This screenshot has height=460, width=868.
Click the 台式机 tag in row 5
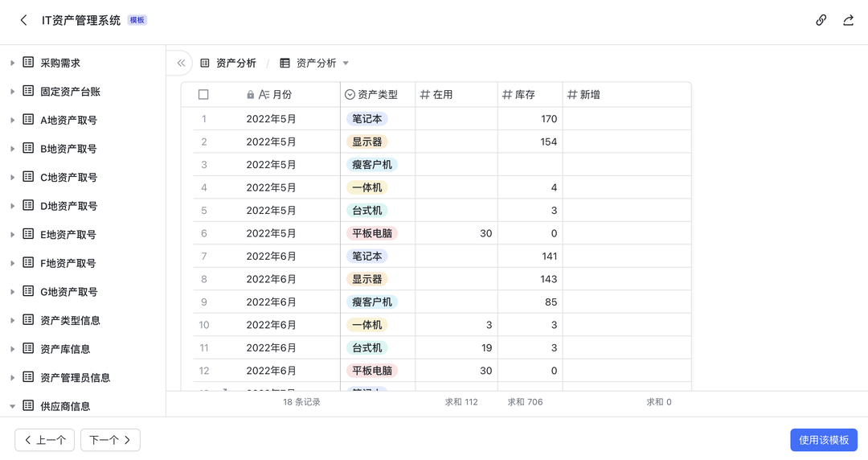[x=367, y=211]
